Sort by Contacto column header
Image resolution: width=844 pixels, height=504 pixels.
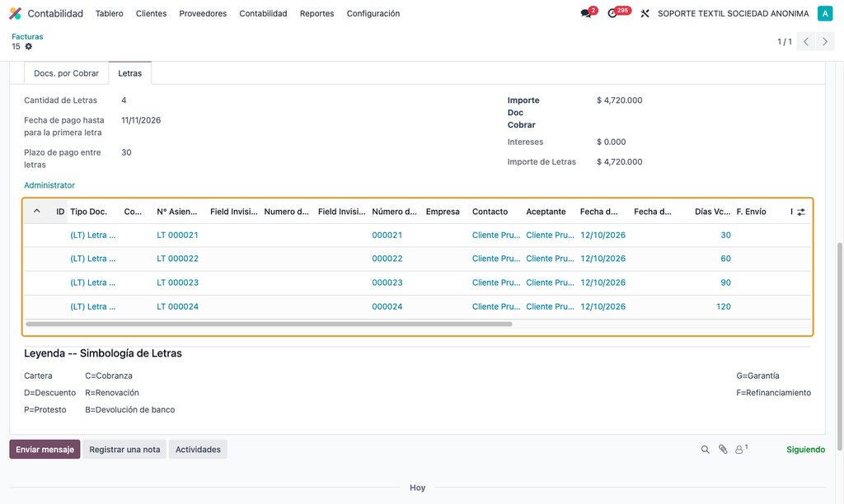tap(490, 212)
